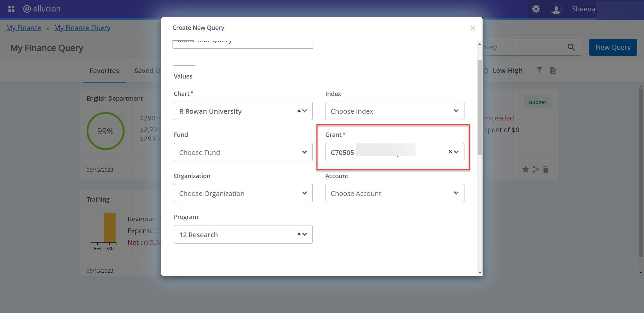Favorite the query using the star icon

[525, 169]
